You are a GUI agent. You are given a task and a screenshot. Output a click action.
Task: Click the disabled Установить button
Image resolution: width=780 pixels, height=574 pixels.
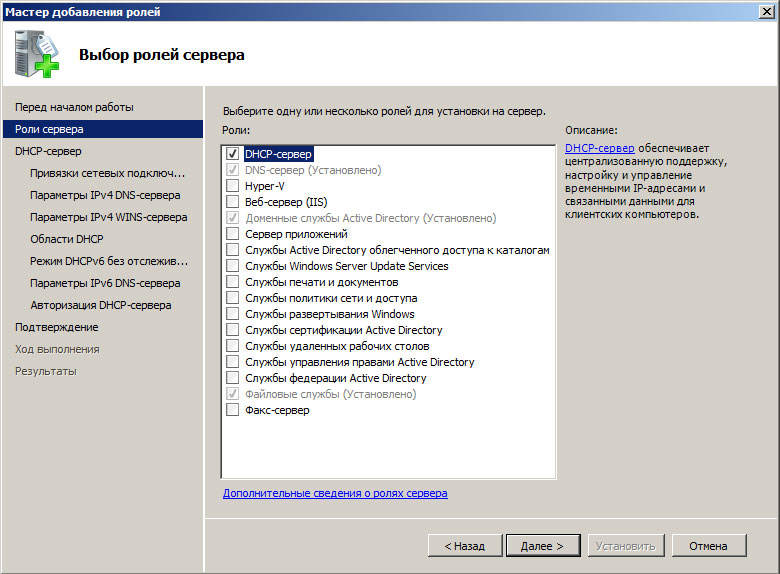point(626,546)
